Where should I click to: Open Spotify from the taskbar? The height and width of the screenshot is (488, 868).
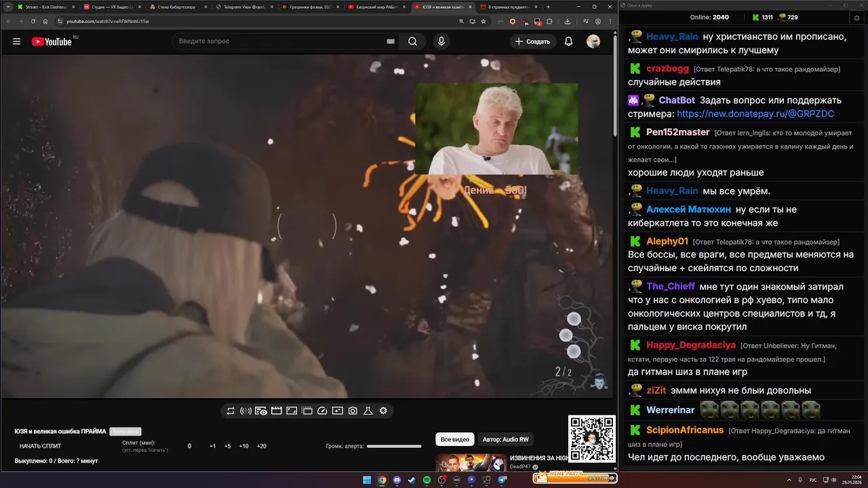[x=427, y=480]
